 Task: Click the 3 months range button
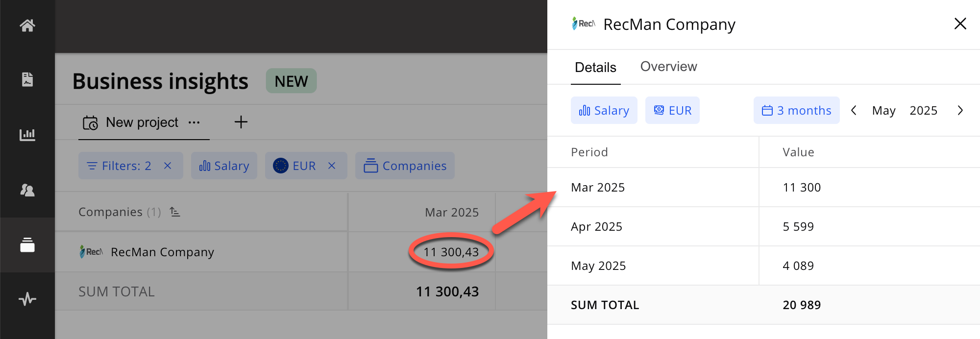point(796,110)
